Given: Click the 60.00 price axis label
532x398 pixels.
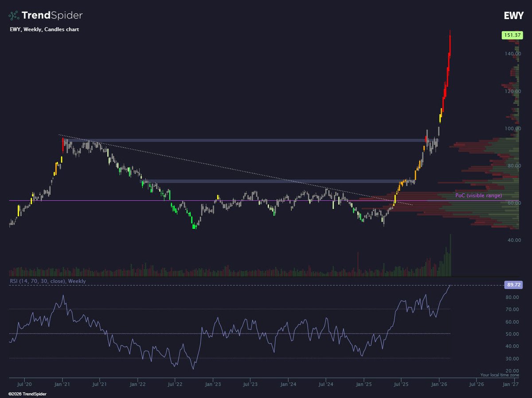Looking at the screenshot, I should [513, 203].
